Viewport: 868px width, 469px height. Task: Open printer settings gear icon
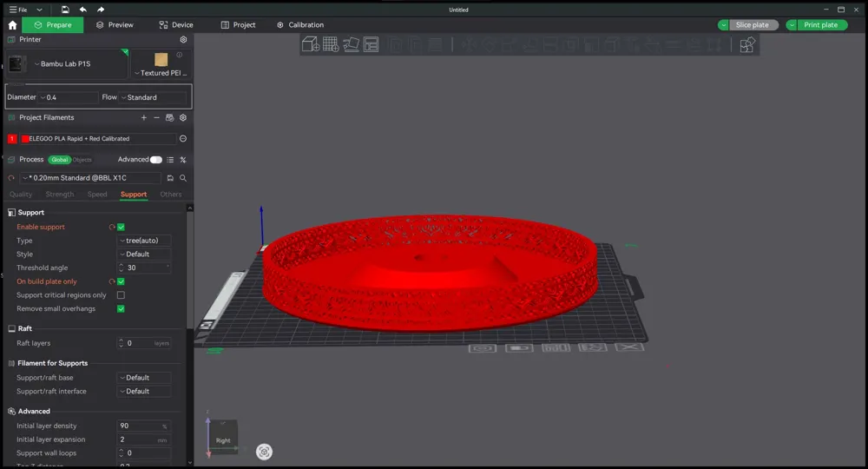(x=183, y=40)
